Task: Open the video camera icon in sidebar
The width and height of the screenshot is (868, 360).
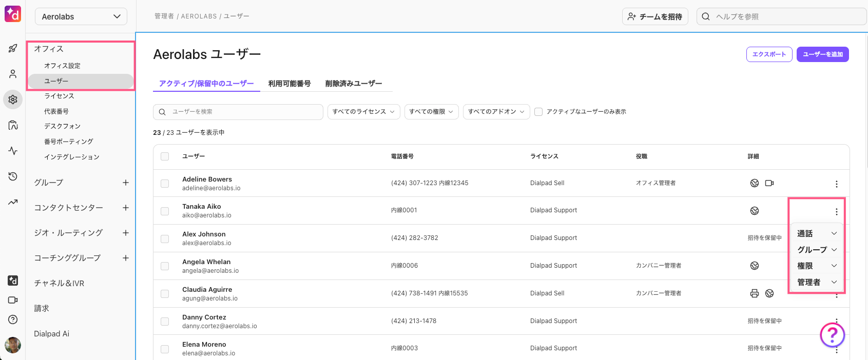Action: point(13,300)
